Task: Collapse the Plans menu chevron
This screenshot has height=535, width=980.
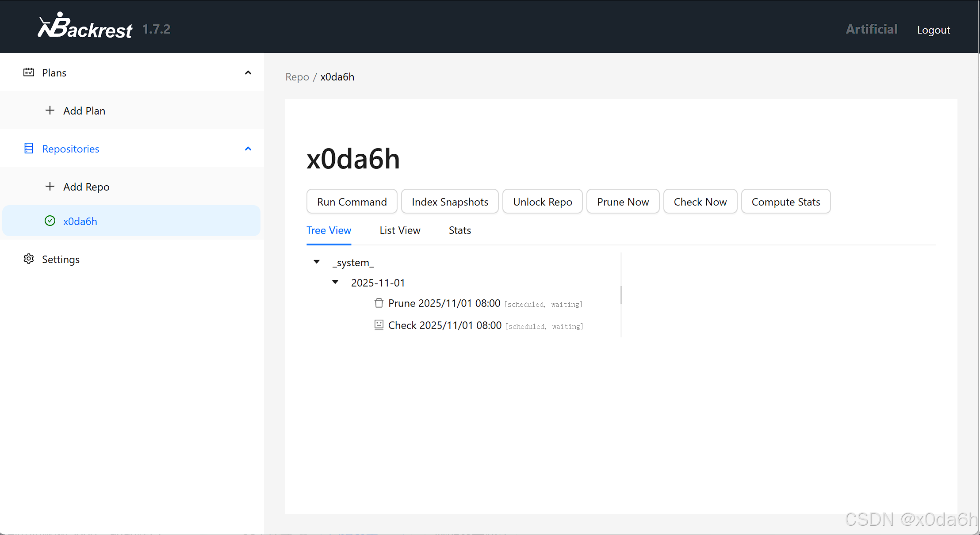Action: pos(248,73)
